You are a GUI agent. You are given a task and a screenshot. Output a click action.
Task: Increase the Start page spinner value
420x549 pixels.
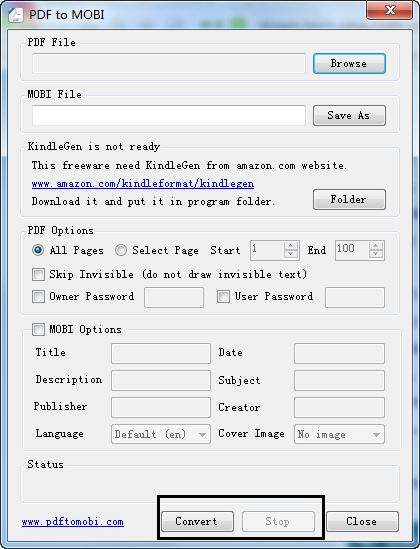pyautogui.click(x=291, y=246)
